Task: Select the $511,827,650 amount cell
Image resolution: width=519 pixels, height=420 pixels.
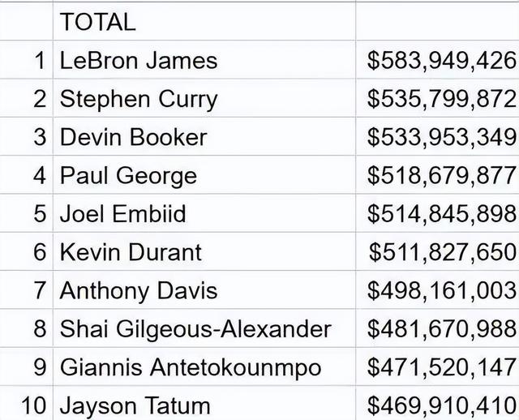Action: tap(438, 251)
